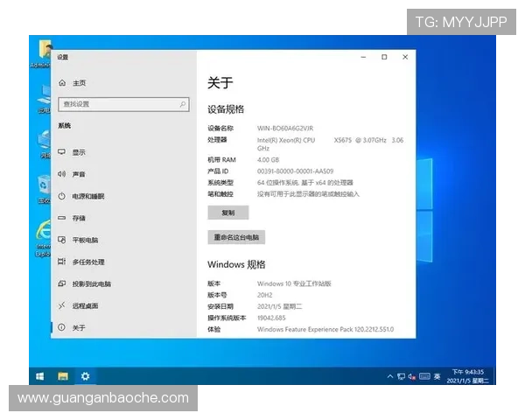Viewport: 525px width, 420px height.
Task: Select the 网络 Network desktop icon
Action: click(45, 144)
